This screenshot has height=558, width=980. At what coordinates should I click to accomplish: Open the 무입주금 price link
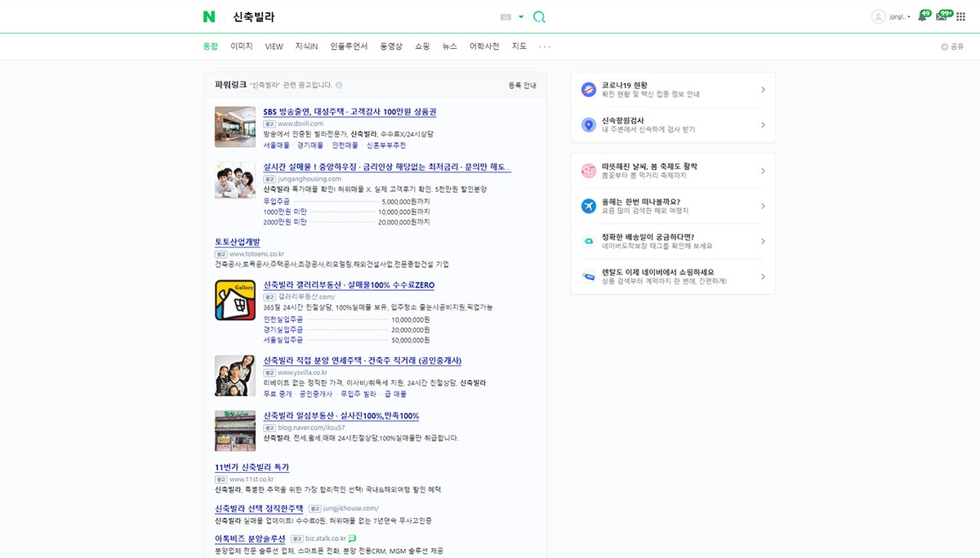pos(276,201)
